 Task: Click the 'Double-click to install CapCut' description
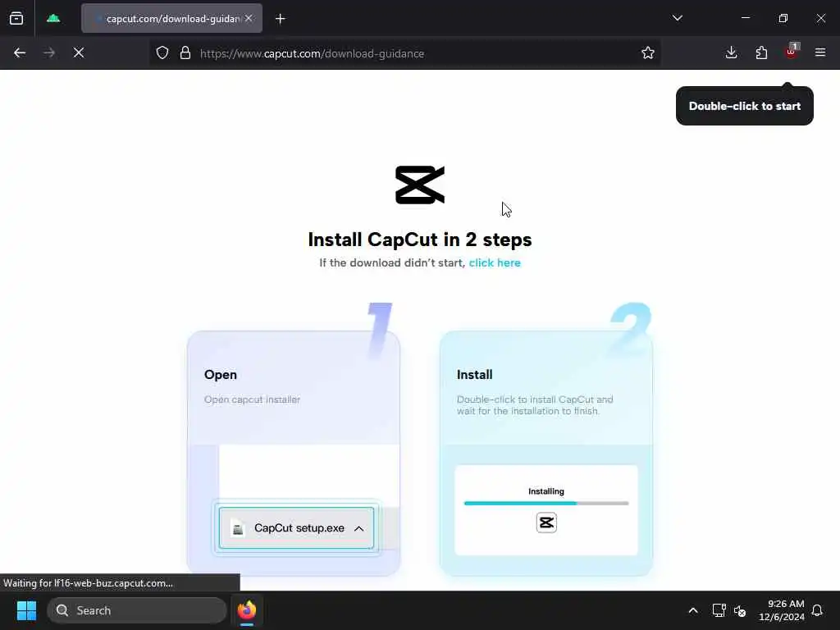[535, 405]
